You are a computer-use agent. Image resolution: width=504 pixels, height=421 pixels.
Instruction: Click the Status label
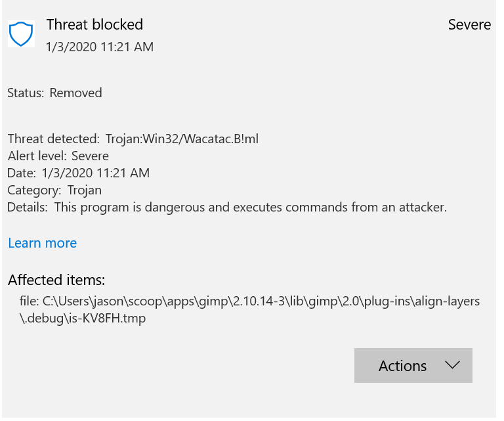tap(26, 93)
